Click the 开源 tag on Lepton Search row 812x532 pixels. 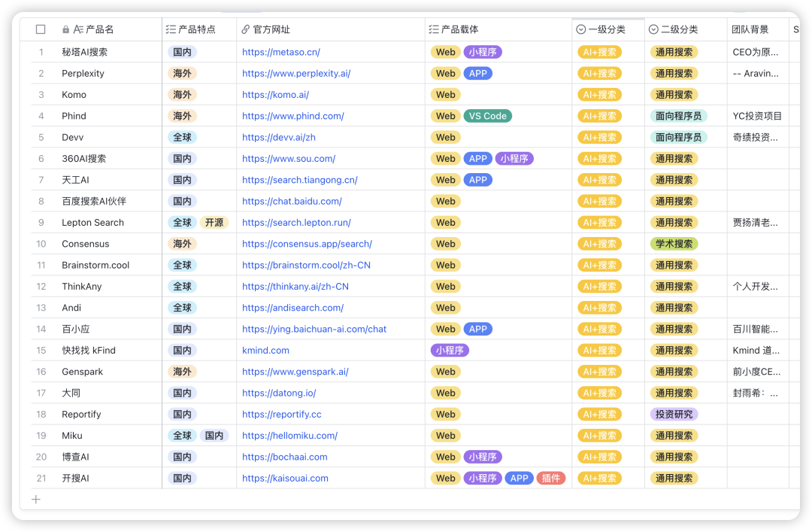click(214, 222)
